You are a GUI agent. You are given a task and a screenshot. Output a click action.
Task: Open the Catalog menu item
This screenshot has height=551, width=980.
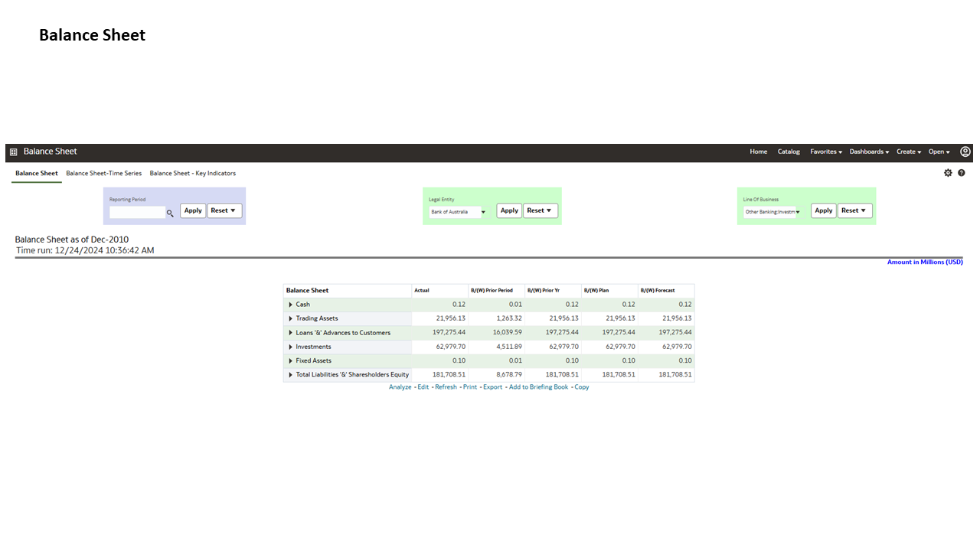click(789, 152)
